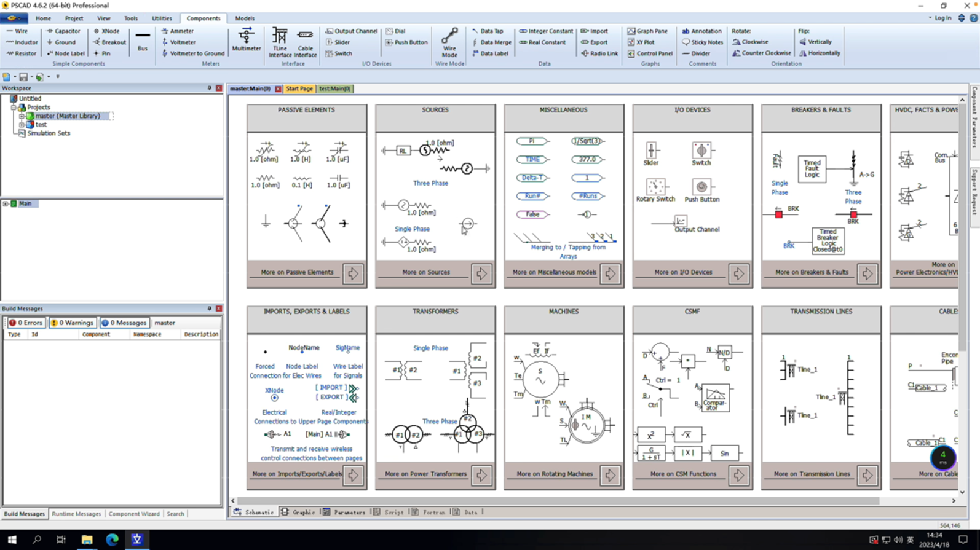Image resolution: width=980 pixels, height=550 pixels.
Task: Insert a Ground component
Action: (x=61, y=42)
